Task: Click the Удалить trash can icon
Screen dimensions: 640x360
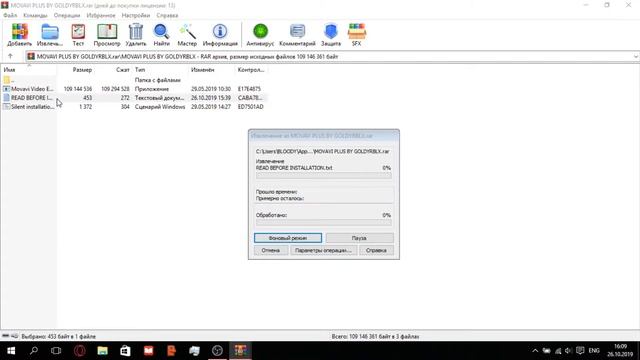Action: click(136, 35)
